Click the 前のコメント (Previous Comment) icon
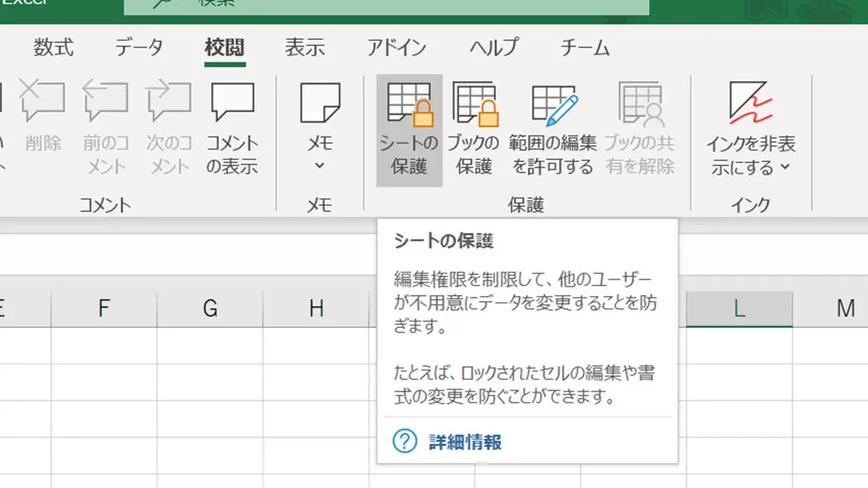This screenshot has height=488, width=868. coord(105,105)
